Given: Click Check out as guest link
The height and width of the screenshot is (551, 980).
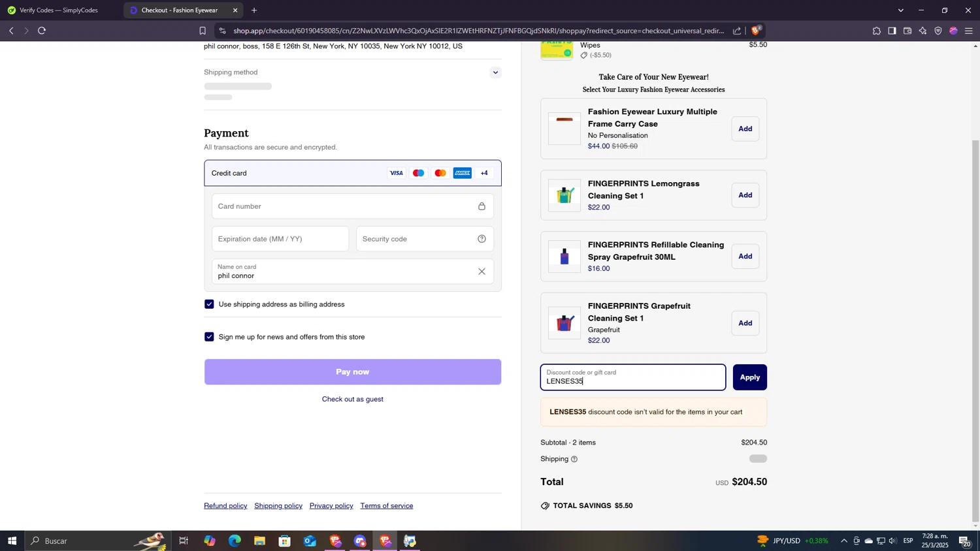Looking at the screenshot, I should click(x=353, y=400).
